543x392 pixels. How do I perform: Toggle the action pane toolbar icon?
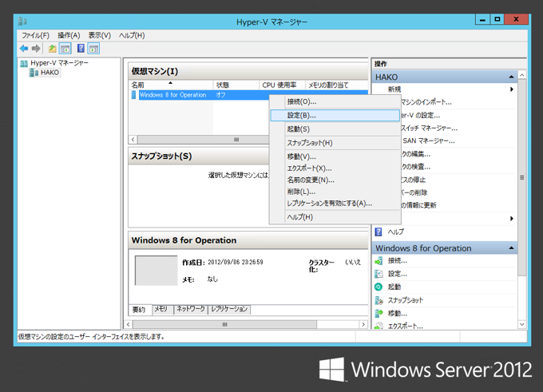tap(93, 49)
